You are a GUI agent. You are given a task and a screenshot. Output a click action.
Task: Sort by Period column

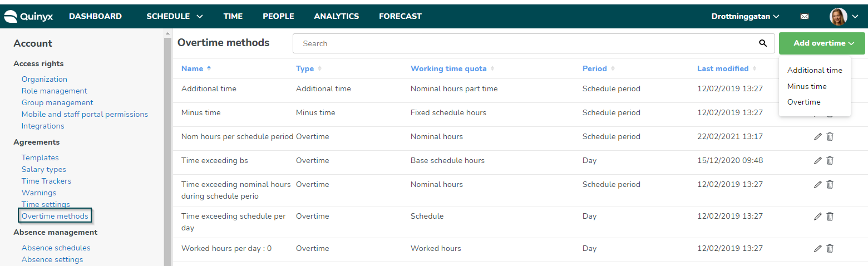tap(599, 68)
